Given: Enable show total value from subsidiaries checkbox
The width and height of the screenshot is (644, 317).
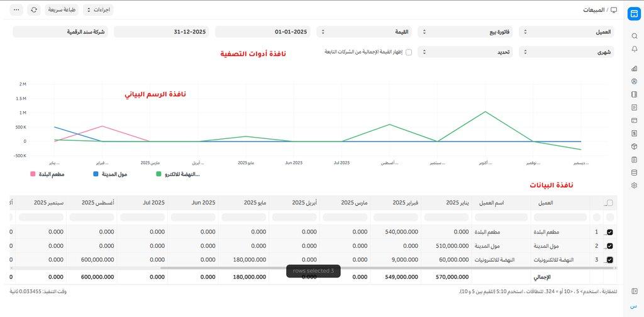Looking at the screenshot, I should coord(409,52).
